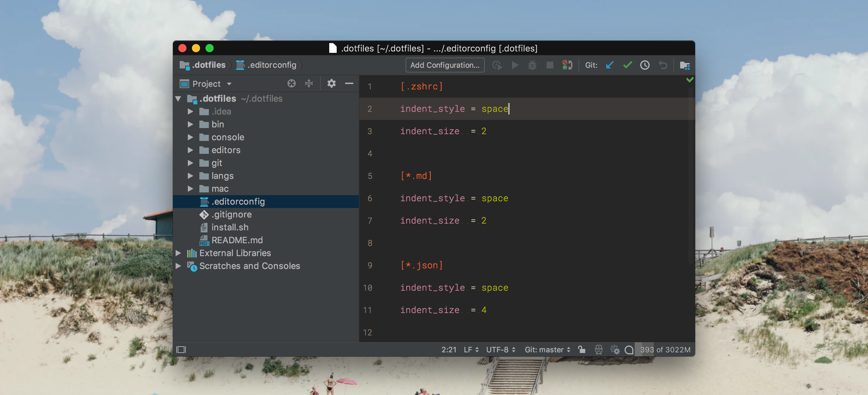Open README.md in the project tree
Image resolution: width=868 pixels, height=395 pixels.
point(237,240)
